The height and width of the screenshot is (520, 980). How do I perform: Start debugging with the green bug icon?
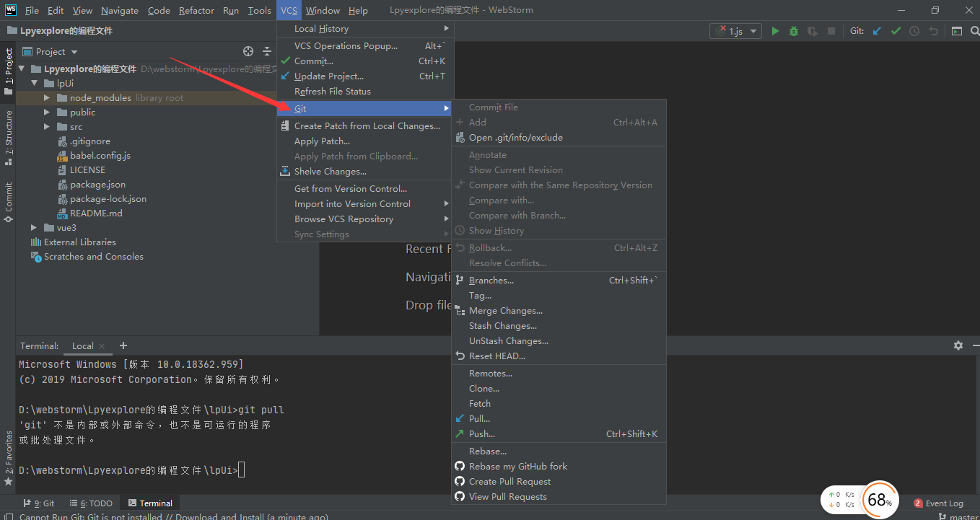(x=794, y=31)
